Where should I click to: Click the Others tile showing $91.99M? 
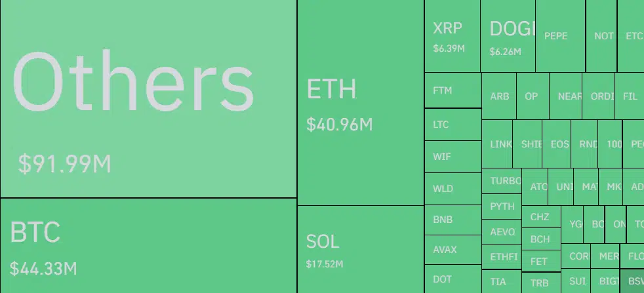pyautogui.click(x=148, y=98)
